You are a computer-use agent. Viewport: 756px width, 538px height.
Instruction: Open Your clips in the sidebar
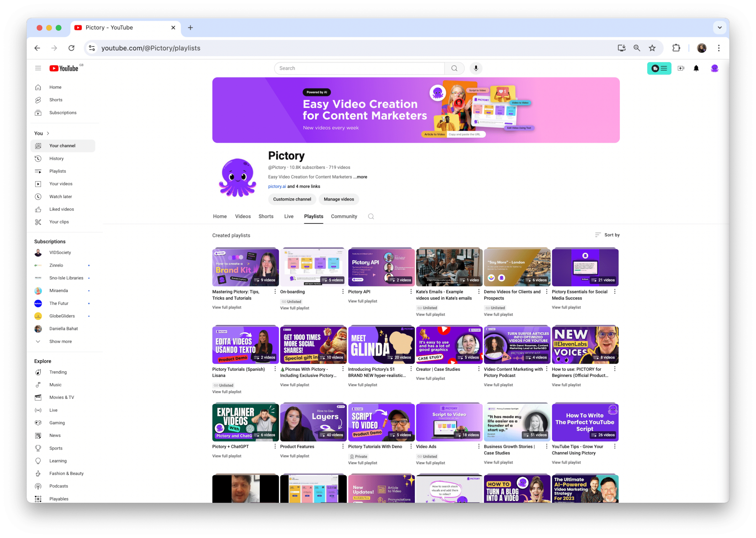63,222
